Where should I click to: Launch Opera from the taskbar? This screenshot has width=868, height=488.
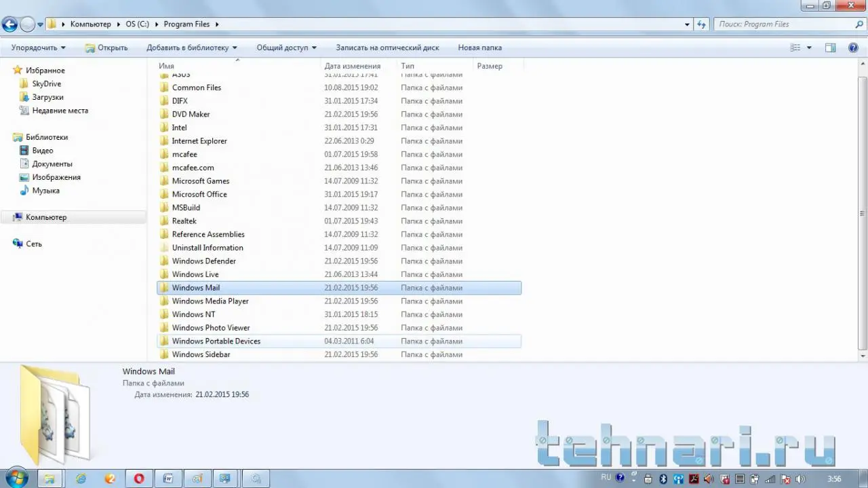pyautogui.click(x=139, y=478)
